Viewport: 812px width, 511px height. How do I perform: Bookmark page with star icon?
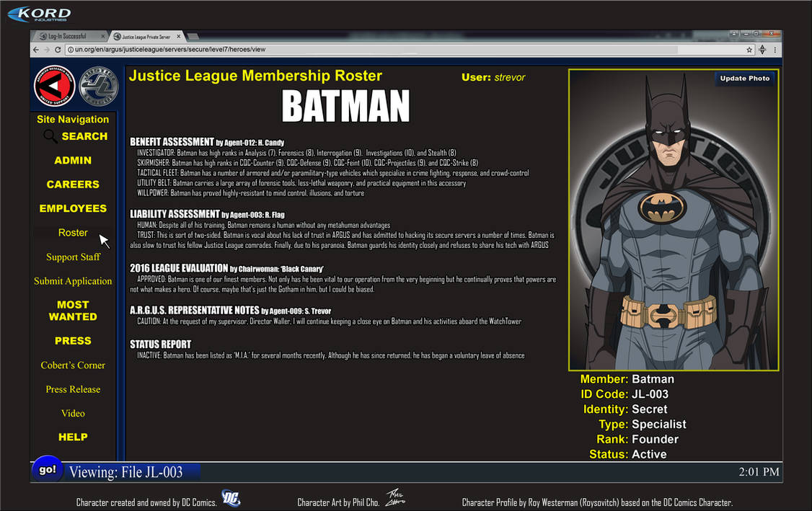(x=749, y=50)
